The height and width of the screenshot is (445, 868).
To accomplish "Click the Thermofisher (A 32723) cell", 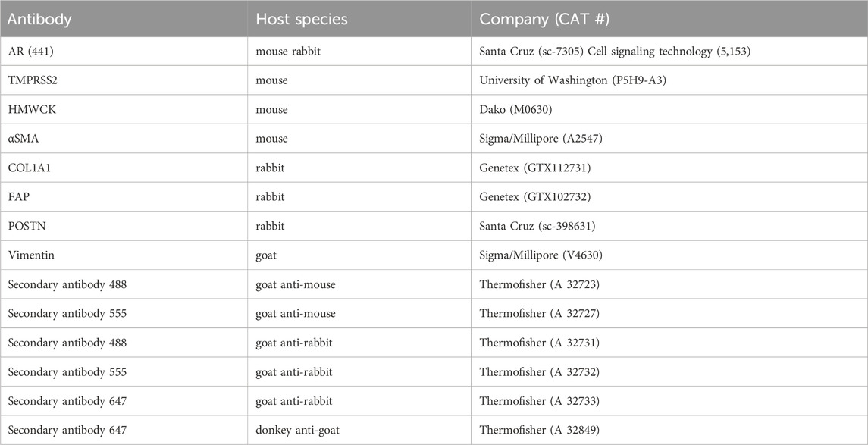I will tap(540, 285).
